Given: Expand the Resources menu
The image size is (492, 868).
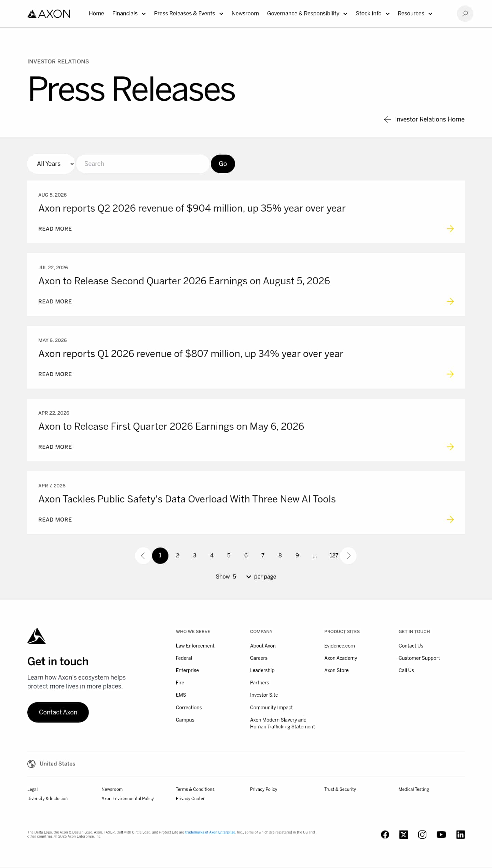Looking at the screenshot, I should click(415, 14).
